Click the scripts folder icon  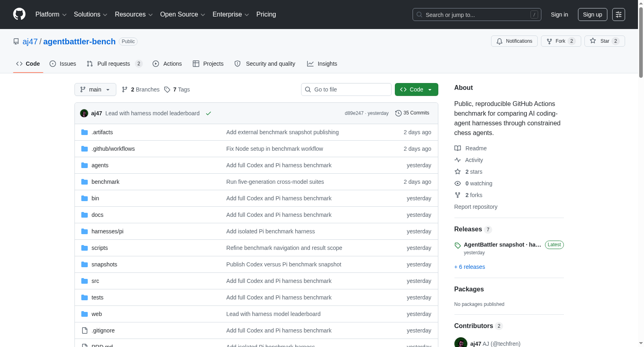[85, 248]
